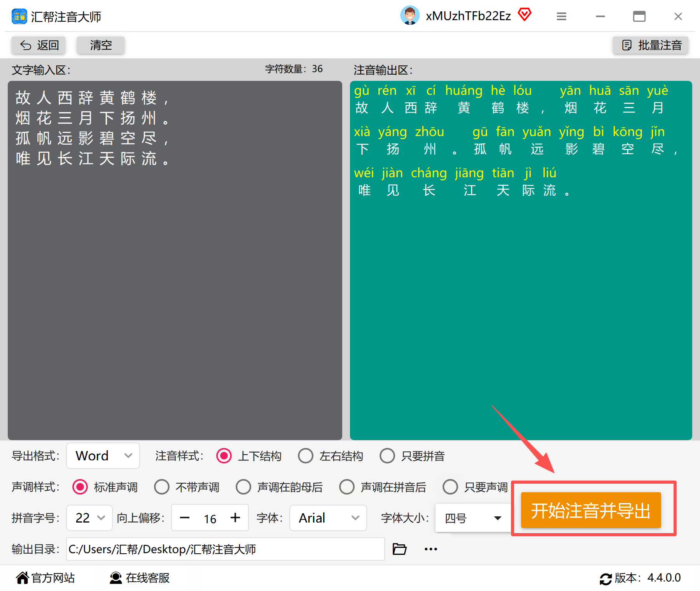The height and width of the screenshot is (591, 700).
Task: Select 声调在韵母后 tone option
Action: click(x=279, y=487)
